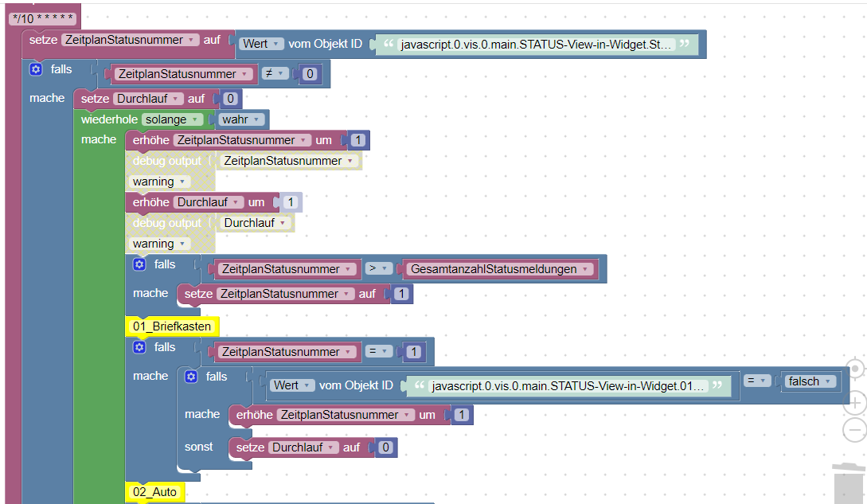
Task: Edit number 1 in 'setze ZeitplanStatusnummer auf'
Action: tap(402, 293)
